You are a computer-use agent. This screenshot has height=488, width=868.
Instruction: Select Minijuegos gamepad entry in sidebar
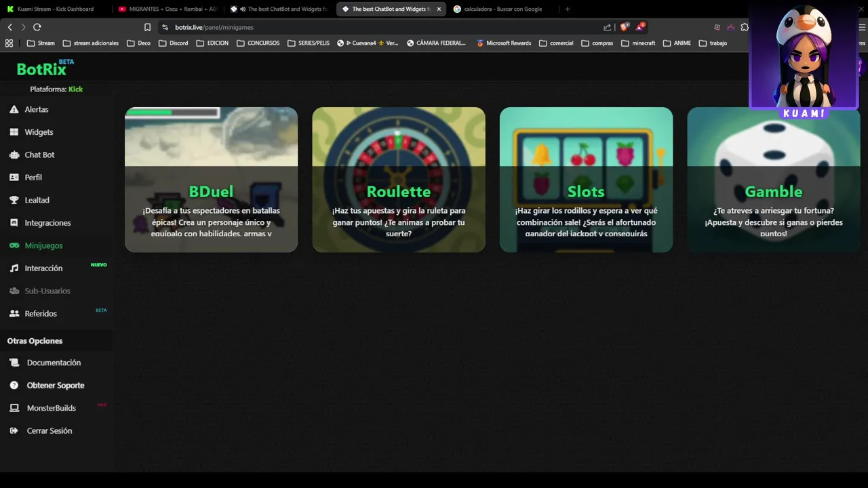[43, 245]
